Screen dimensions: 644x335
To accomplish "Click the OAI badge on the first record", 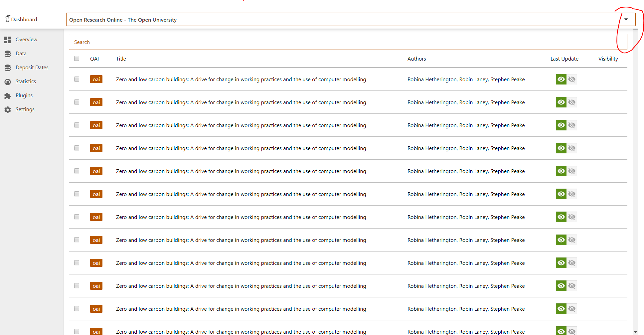I will pyautogui.click(x=96, y=79).
